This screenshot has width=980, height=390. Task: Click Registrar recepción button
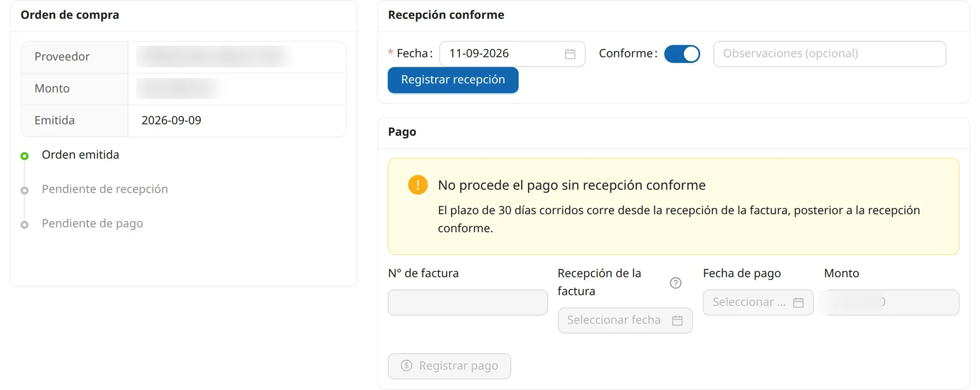(x=453, y=80)
